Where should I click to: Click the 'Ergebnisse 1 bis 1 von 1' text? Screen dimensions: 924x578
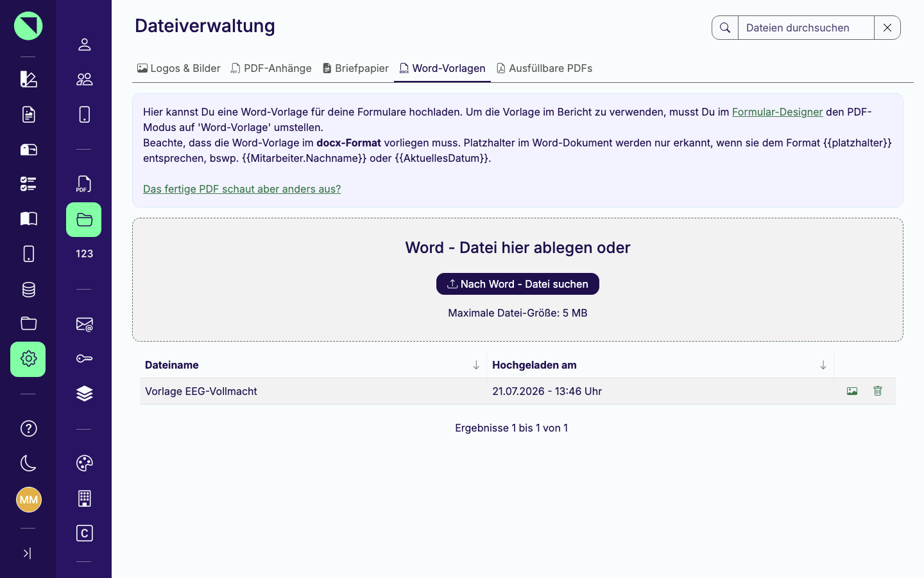coord(511,428)
